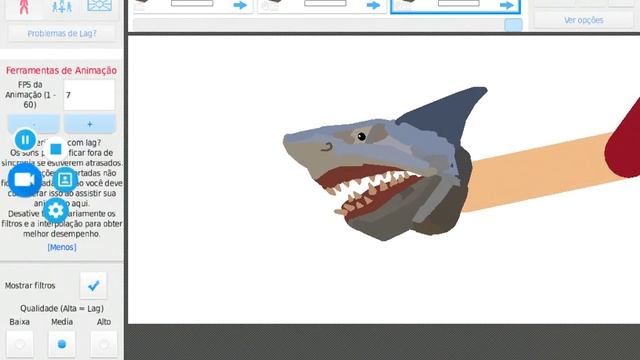
Task: Click the first frame's blue arrow
Action: coord(240,5)
